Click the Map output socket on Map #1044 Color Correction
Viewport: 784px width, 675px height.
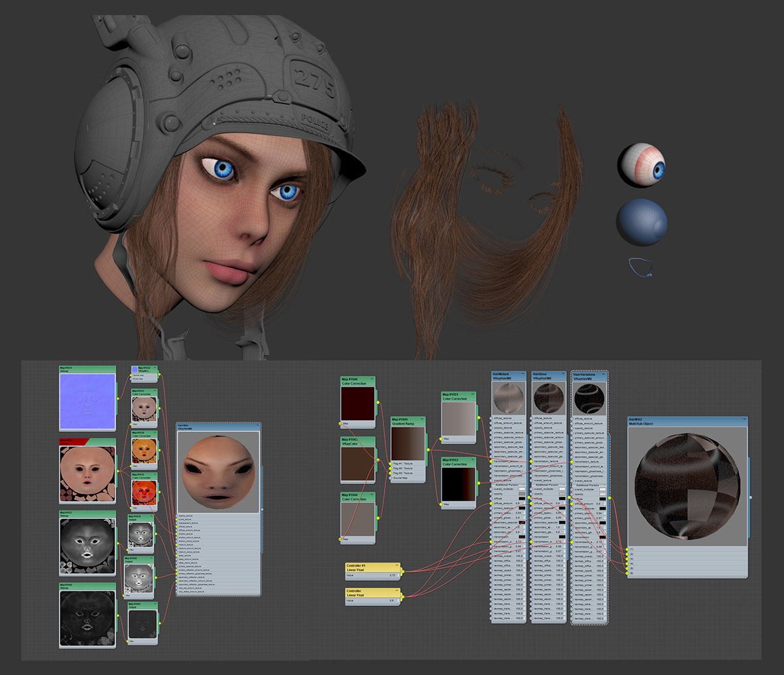click(x=378, y=518)
